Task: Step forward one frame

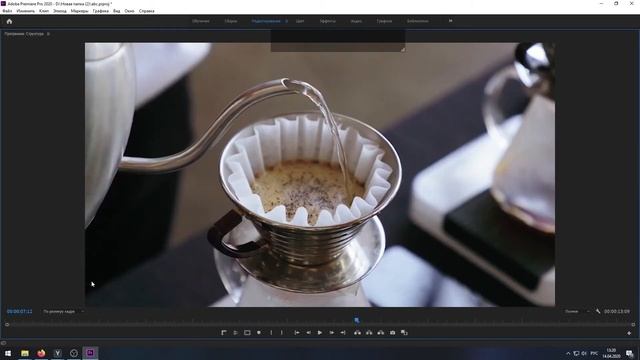Action: tap(331, 333)
